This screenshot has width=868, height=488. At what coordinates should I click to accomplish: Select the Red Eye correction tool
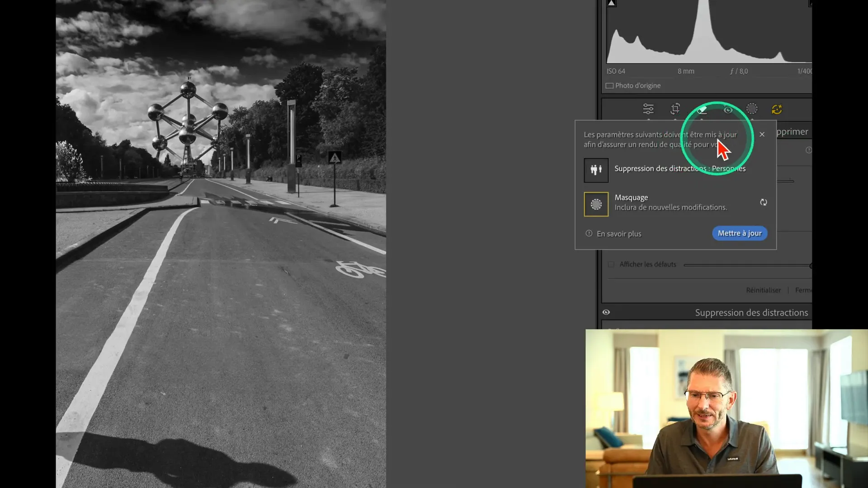click(x=728, y=109)
